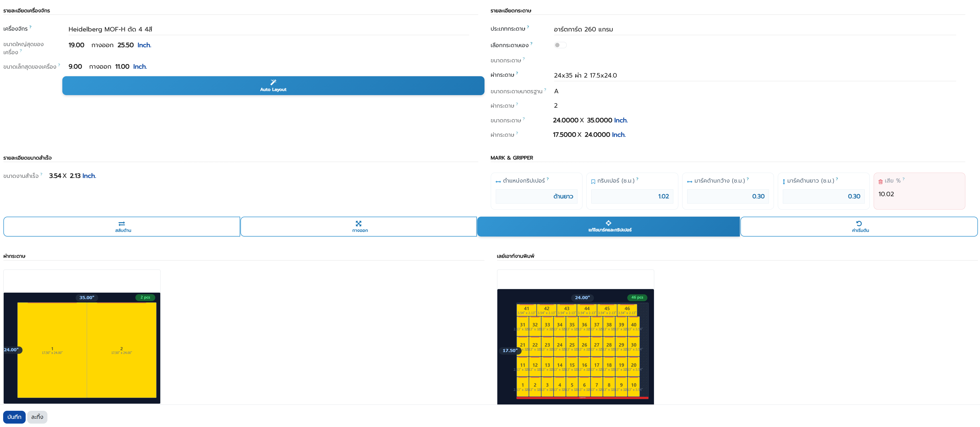Image resolution: width=980 pixels, height=427 pixels.
Task: Click the กางออก expand button
Action: pos(358,226)
